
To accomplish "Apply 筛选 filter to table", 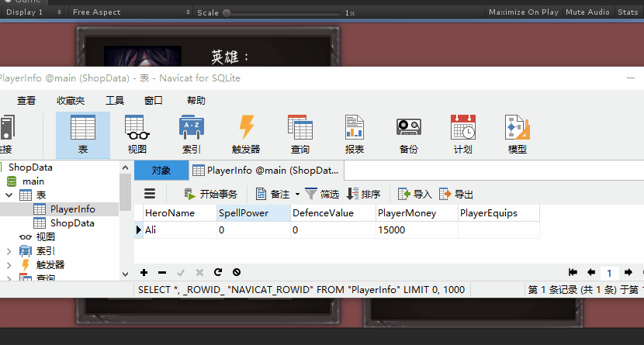I will [x=322, y=194].
